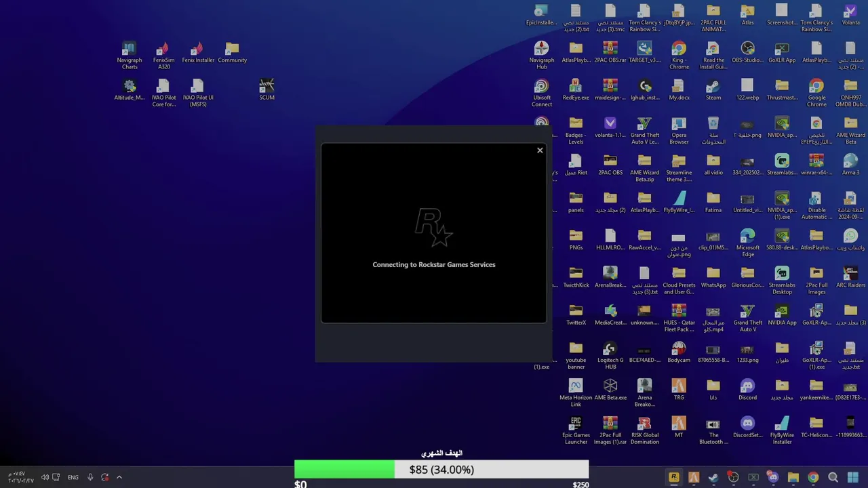Select the TwitchKick desktop icon
This screenshot has height=488, width=868.
[576, 278]
